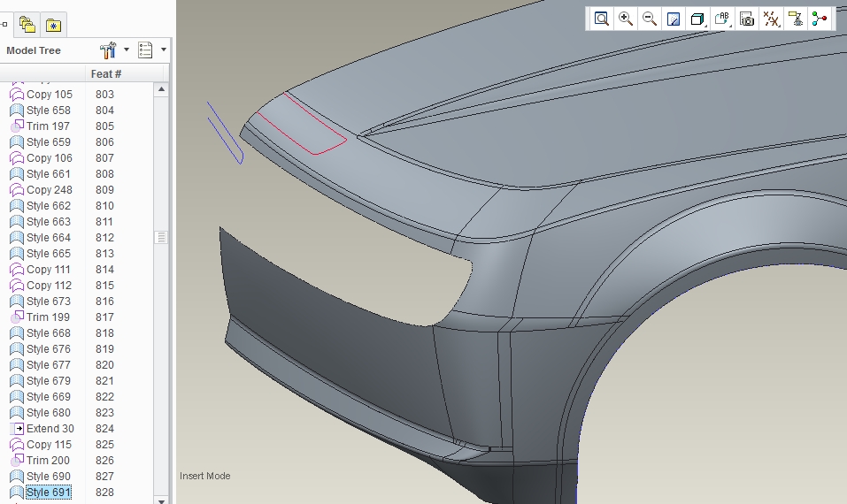
Task: Activate the Zoom In tool
Action: (x=626, y=19)
